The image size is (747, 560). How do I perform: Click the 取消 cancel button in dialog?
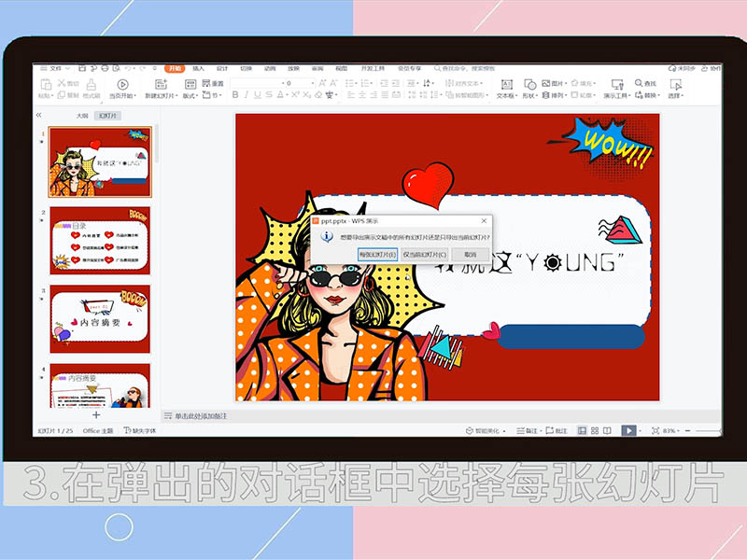coord(471,255)
